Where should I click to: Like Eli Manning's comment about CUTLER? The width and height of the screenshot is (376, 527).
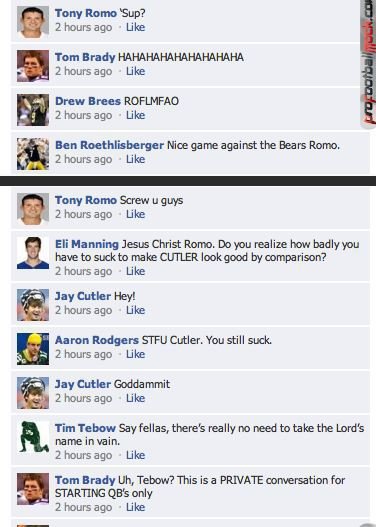tap(135, 271)
